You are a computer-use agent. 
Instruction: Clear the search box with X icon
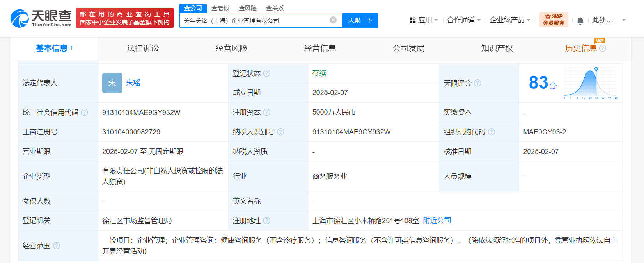tap(333, 20)
